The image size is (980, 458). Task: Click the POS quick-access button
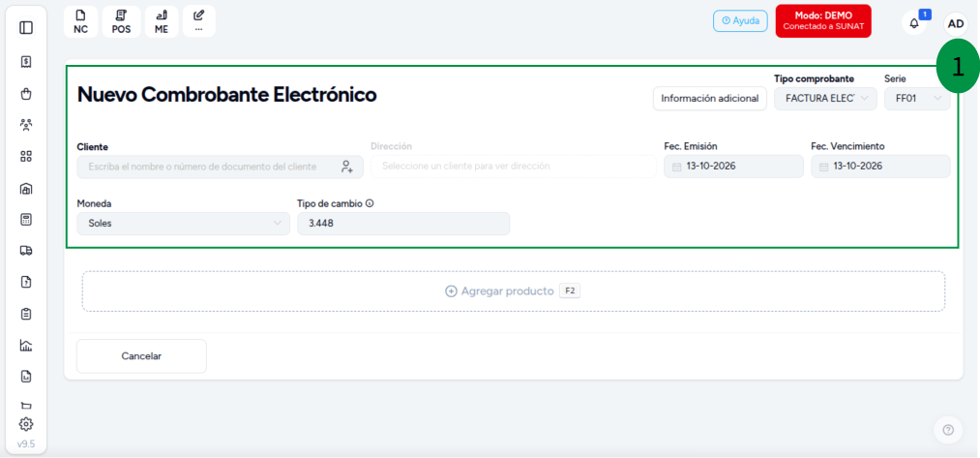121,22
